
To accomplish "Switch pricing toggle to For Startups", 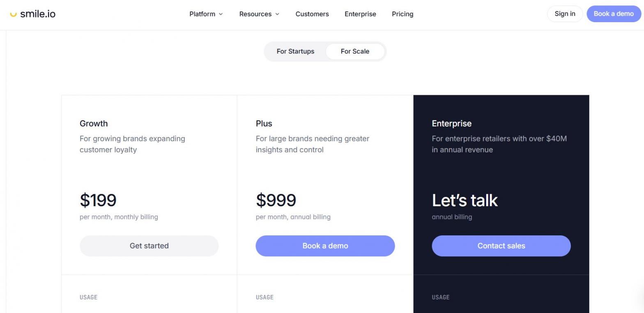I will click(295, 51).
